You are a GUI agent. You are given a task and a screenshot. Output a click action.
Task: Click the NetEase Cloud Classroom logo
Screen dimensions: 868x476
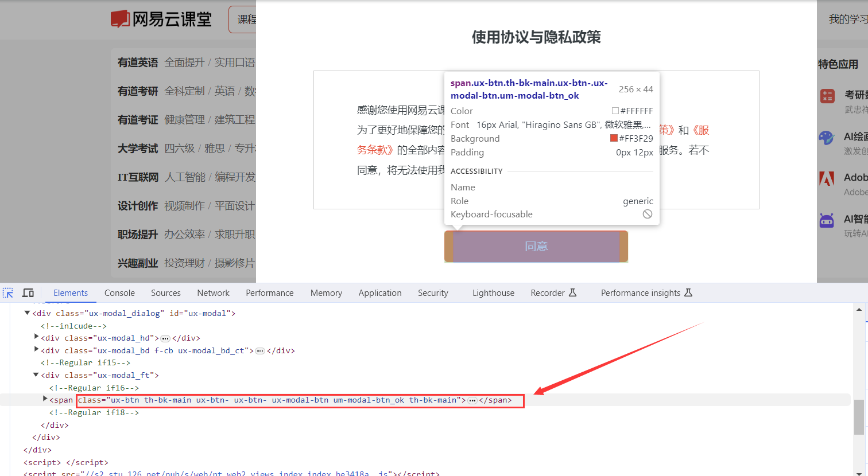[x=161, y=19]
